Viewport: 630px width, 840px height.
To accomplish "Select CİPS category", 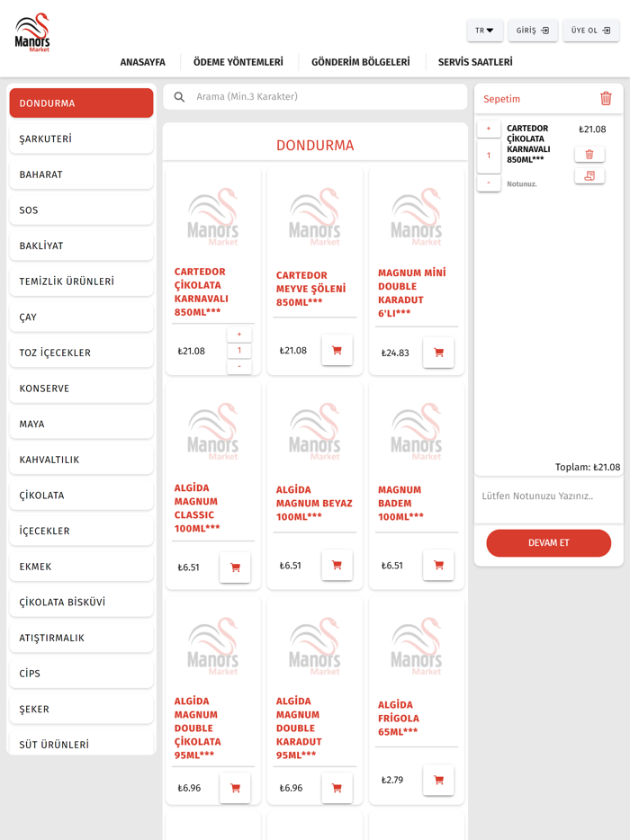I will click(x=82, y=674).
